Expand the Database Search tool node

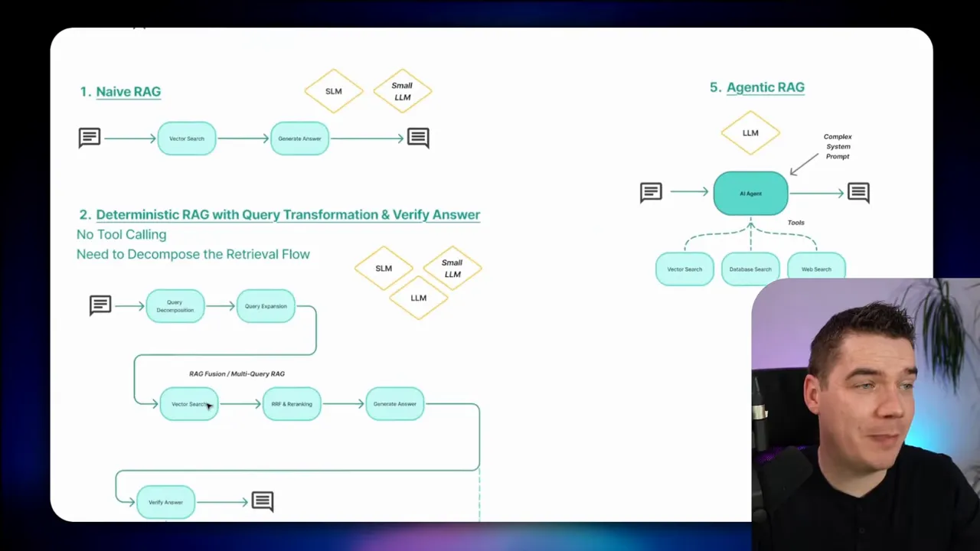[750, 269]
